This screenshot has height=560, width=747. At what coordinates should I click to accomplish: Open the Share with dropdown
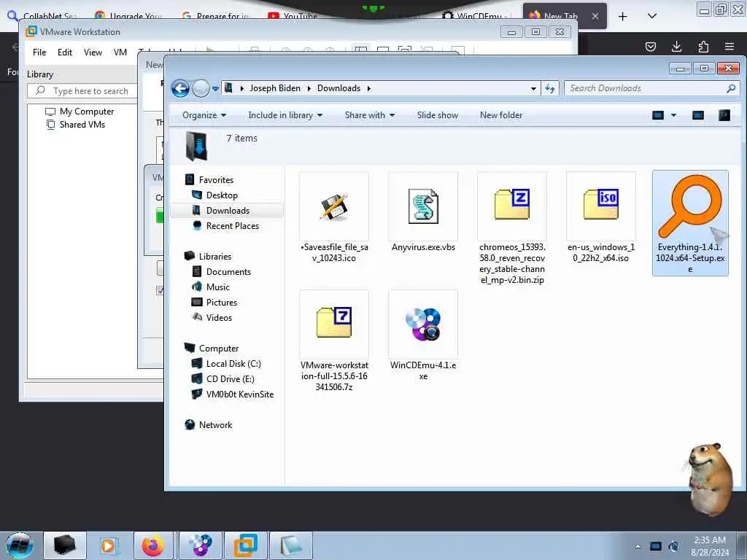(x=369, y=115)
